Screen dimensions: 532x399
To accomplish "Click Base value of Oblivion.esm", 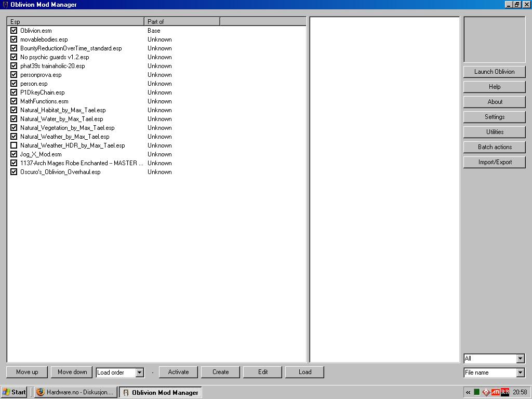I will [154, 31].
